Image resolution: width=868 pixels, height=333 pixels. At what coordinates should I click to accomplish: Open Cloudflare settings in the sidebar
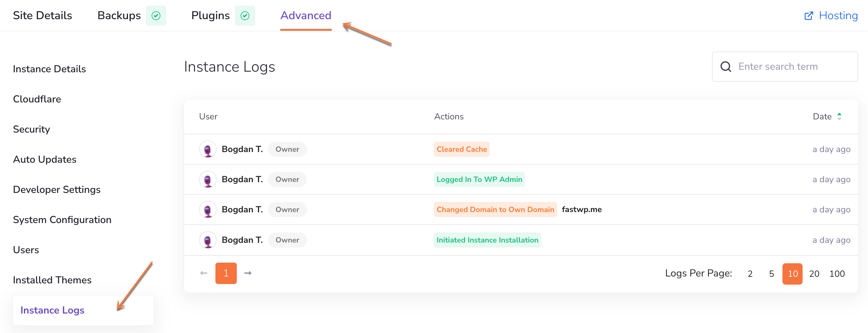(37, 99)
